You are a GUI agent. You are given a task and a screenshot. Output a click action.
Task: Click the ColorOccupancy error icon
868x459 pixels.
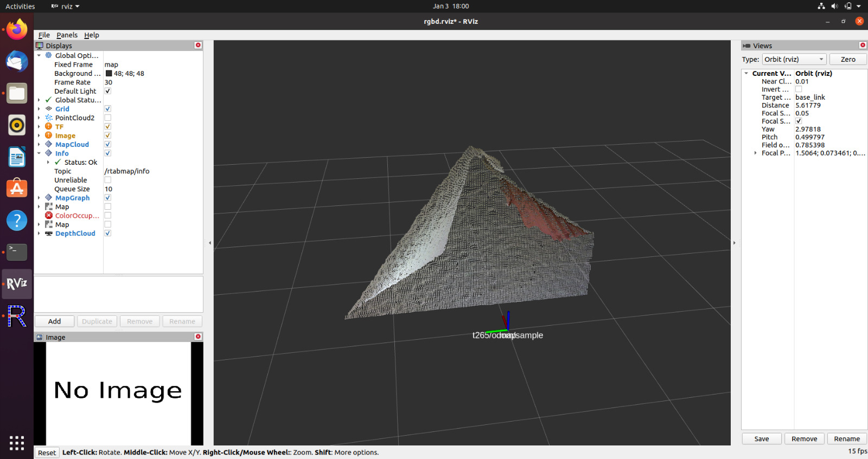point(49,216)
